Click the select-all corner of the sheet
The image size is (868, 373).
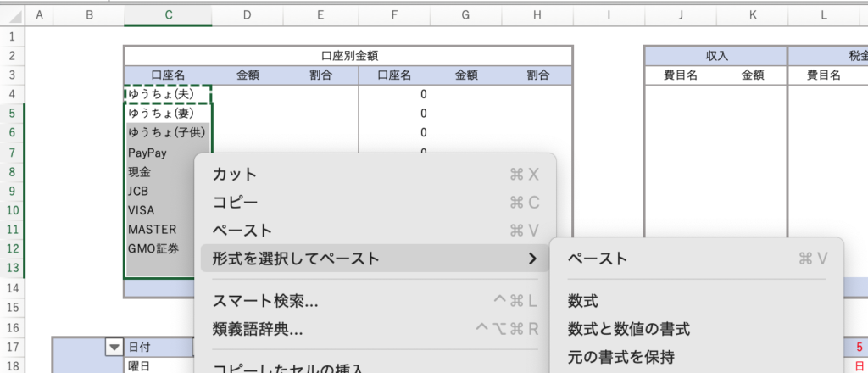click(12, 15)
